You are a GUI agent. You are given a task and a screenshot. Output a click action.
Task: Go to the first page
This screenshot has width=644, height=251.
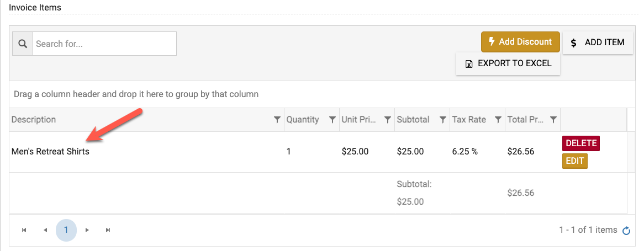tap(24, 230)
